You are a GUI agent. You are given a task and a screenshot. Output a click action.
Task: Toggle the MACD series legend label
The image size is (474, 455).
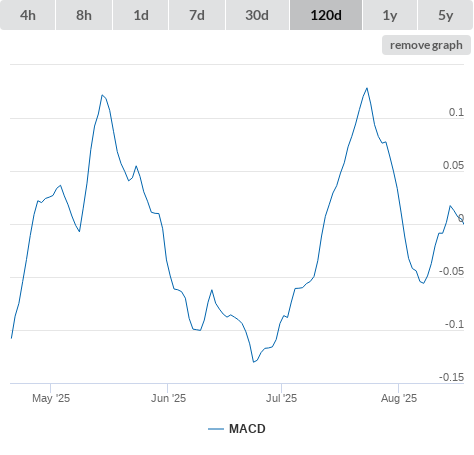(247, 429)
